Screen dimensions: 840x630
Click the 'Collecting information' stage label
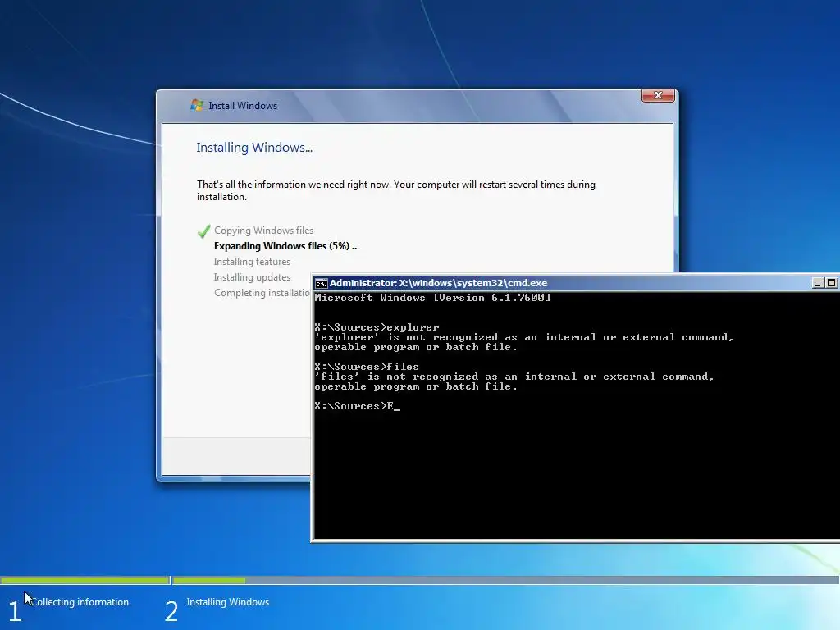tap(80, 601)
